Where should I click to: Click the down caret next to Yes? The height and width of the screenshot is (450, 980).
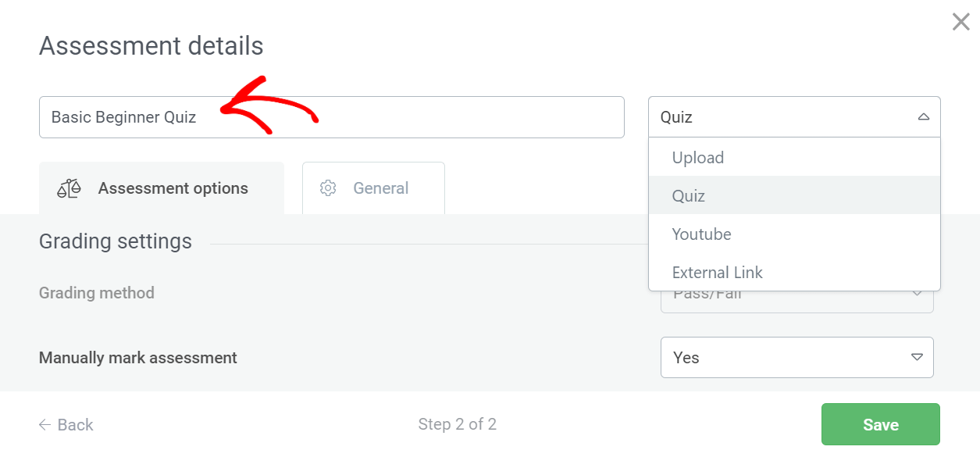(917, 357)
